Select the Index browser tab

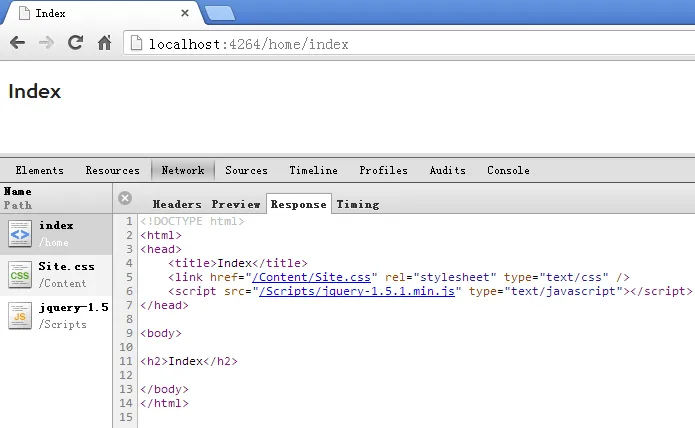[103, 13]
